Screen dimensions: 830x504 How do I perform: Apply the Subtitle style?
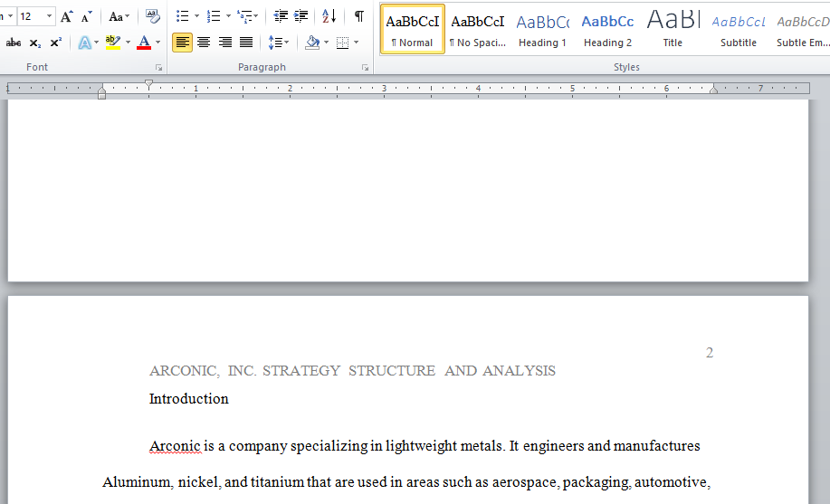739,29
